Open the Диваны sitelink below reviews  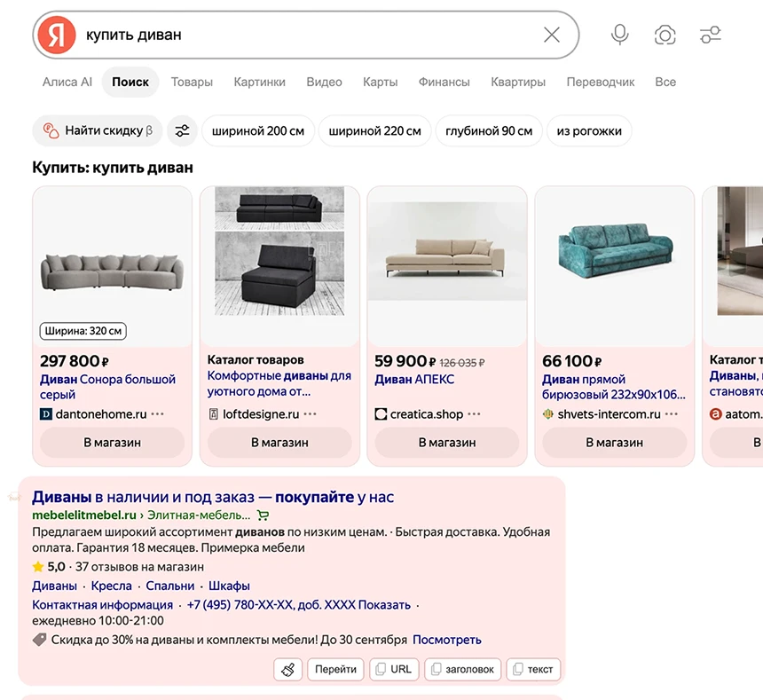[x=54, y=586]
